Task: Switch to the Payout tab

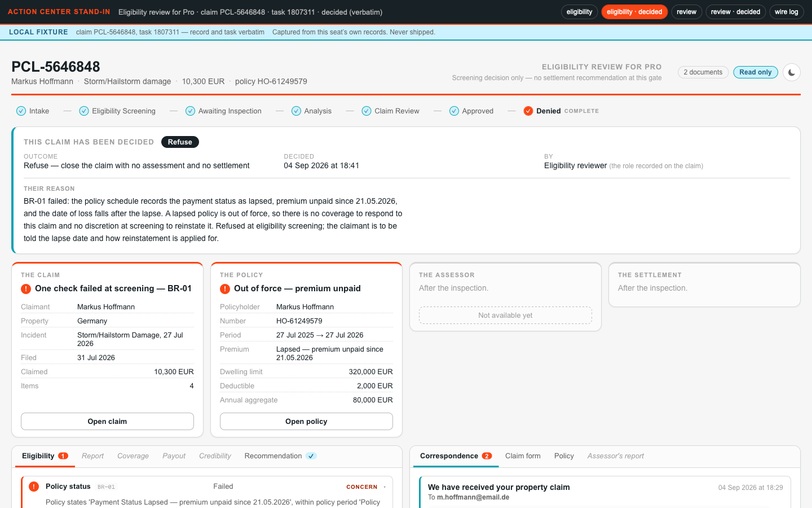Action: point(174,456)
